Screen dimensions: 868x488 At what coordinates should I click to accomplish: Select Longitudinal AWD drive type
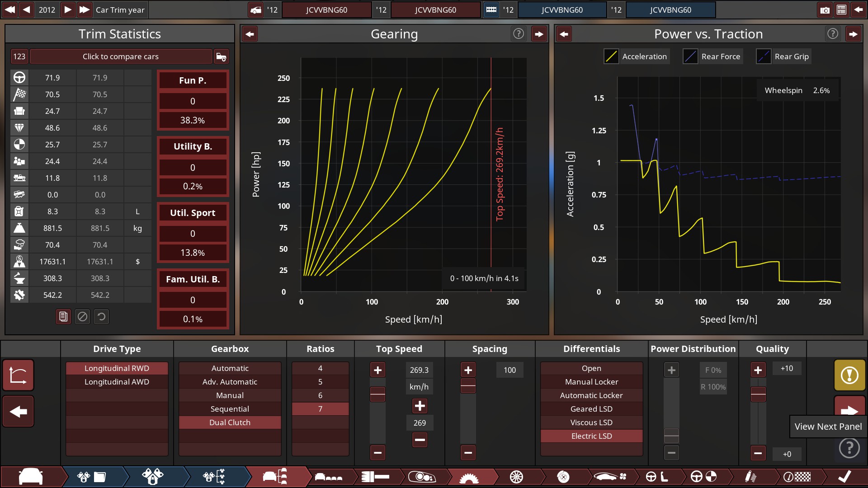(x=117, y=382)
